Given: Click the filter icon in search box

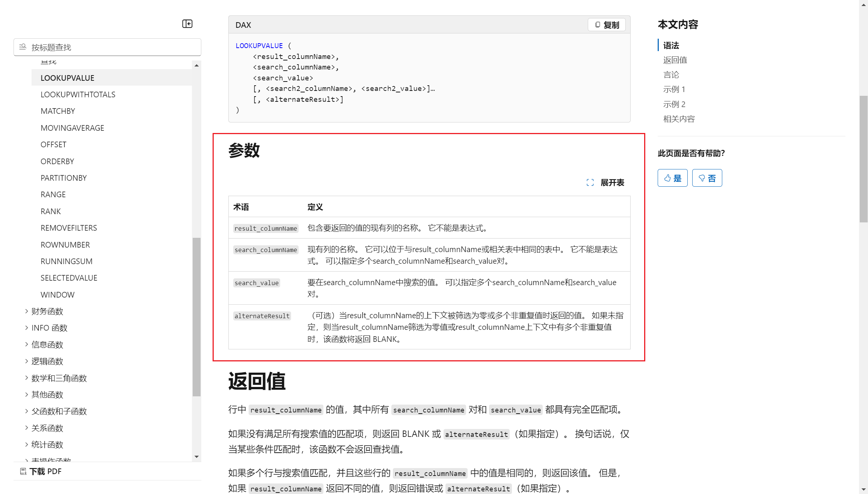Looking at the screenshot, I should pos(23,47).
